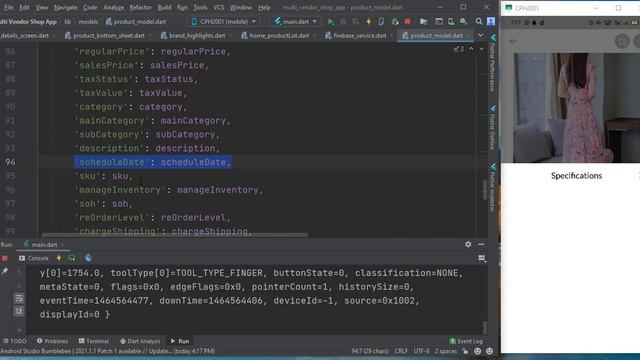Click the 94:7 cursor position in status bar
Screen dimensions: 640x360
tap(370, 351)
